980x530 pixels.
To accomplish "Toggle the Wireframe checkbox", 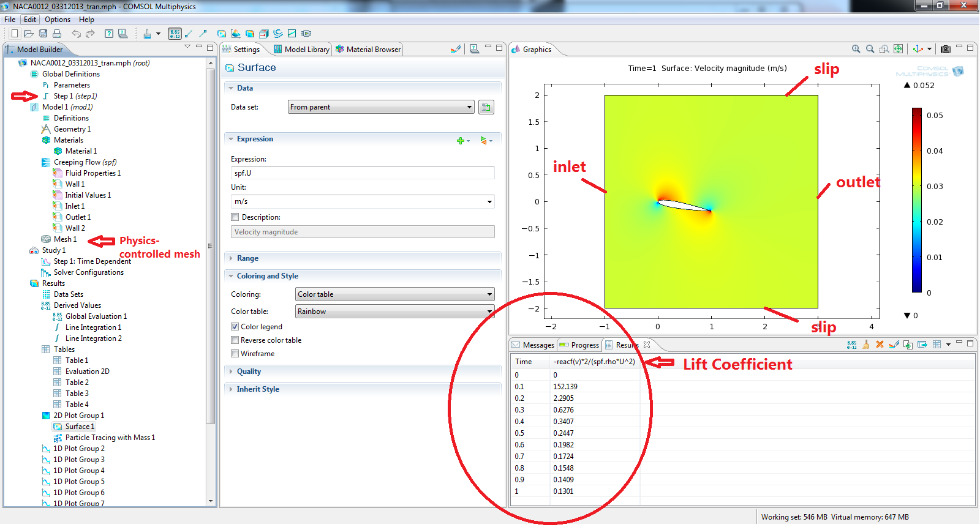I will (x=235, y=354).
